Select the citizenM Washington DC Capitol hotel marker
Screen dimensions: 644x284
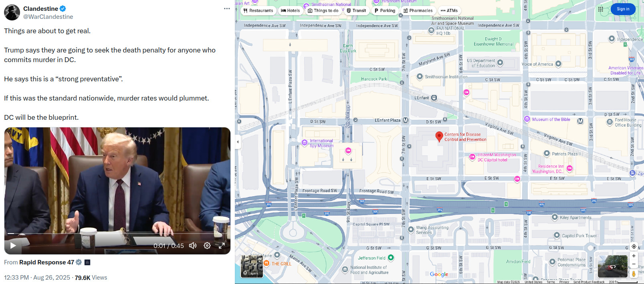point(472,157)
